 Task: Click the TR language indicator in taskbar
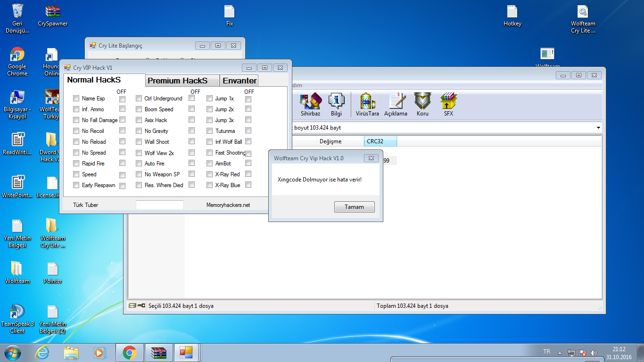tap(547, 352)
